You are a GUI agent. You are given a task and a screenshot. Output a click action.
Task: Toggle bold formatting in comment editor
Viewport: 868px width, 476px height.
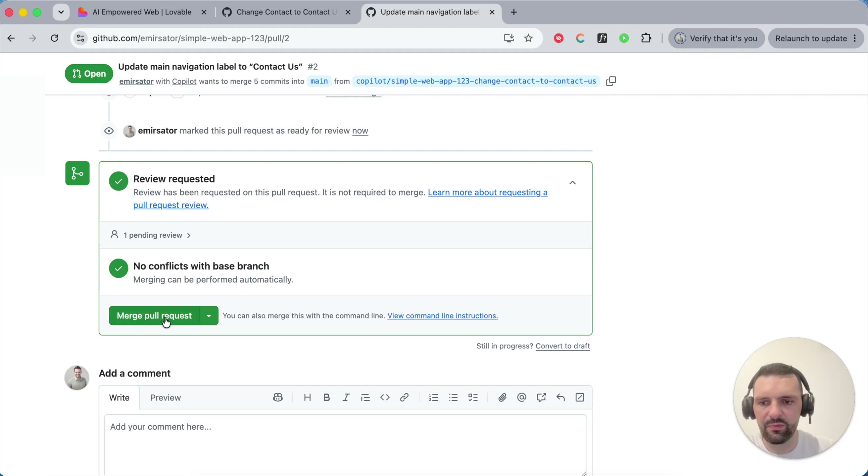pyautogui.click(x=327, y=397)
